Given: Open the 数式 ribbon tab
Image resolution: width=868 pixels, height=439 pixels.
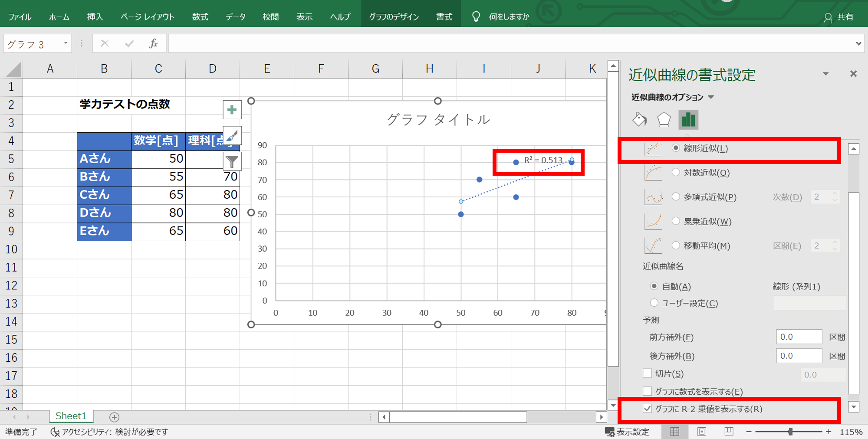Looking at the screenshot, I should click(x=200, y=17).
